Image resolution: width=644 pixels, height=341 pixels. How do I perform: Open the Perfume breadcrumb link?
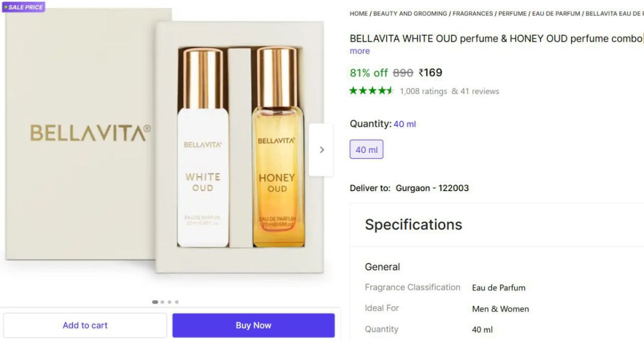(x=512, y=13)
